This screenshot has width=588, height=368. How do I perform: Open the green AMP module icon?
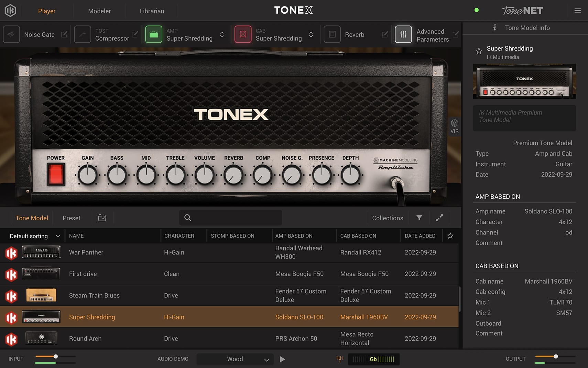(154, 34)
